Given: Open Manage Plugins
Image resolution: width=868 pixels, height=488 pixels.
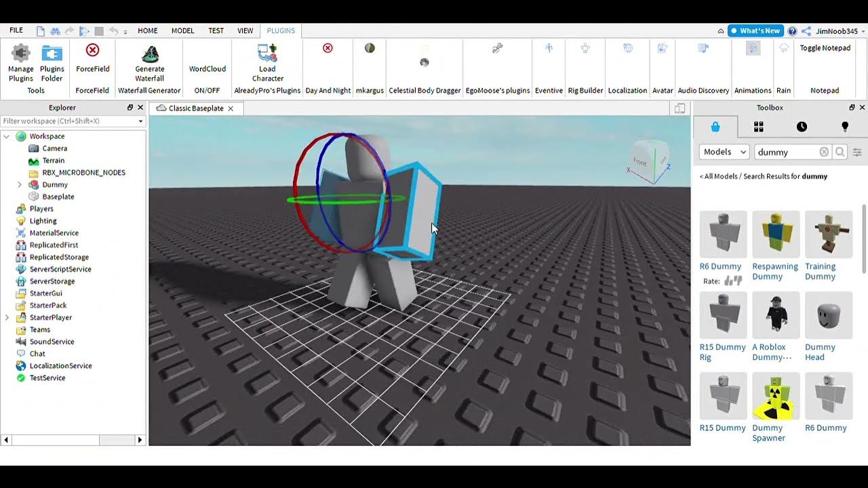Looking at the screenshot, I should coord(21,62).
